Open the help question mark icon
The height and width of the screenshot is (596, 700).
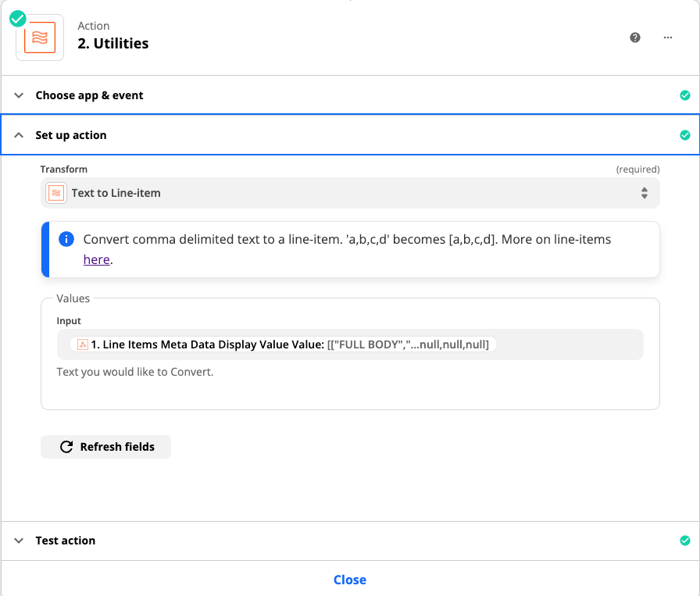click(x=635, y=37)
